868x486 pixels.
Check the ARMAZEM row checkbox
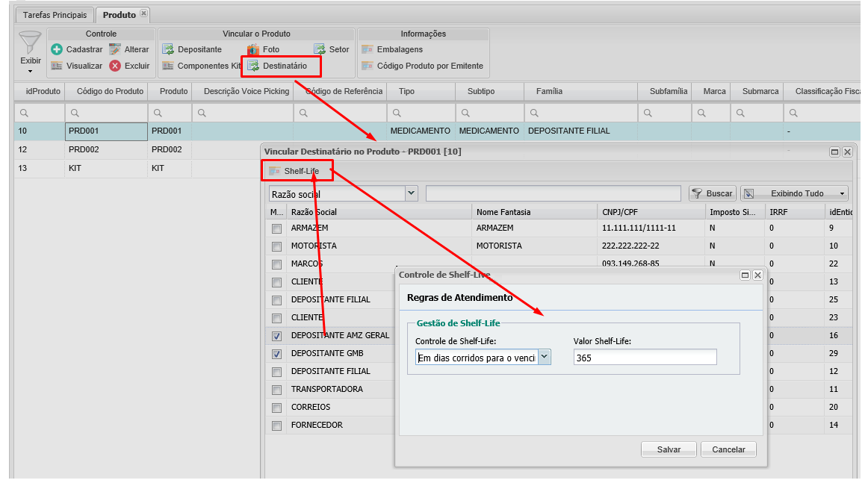click(277, 228)
